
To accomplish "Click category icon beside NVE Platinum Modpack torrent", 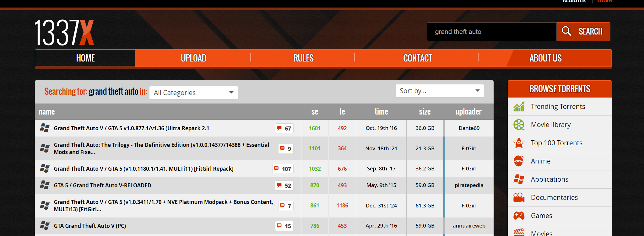I will click(x=45, y=206).
